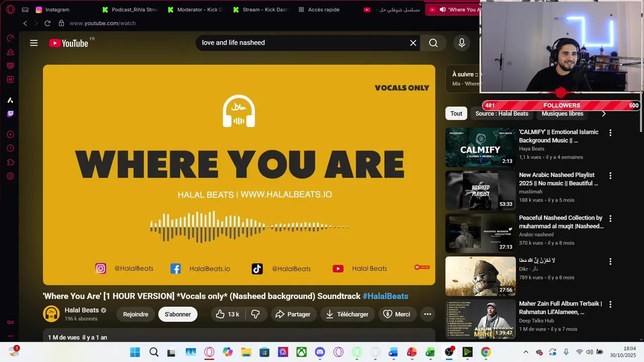Viewport: 644px width, 362px height.
Task: Clear the search text with the X icon
Action: click(x=413, y=43)
